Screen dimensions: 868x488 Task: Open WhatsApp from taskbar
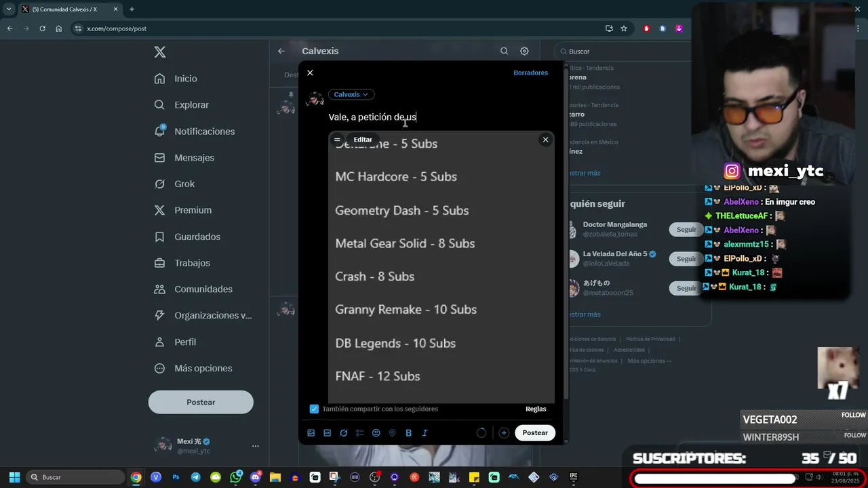[x=235, y=477]
